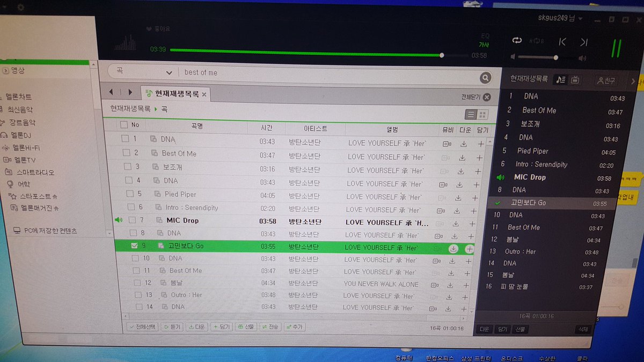Open 멜론TV in the left sidebar
The height and width of the screenshot is (362, 644).
coord(26,160)
